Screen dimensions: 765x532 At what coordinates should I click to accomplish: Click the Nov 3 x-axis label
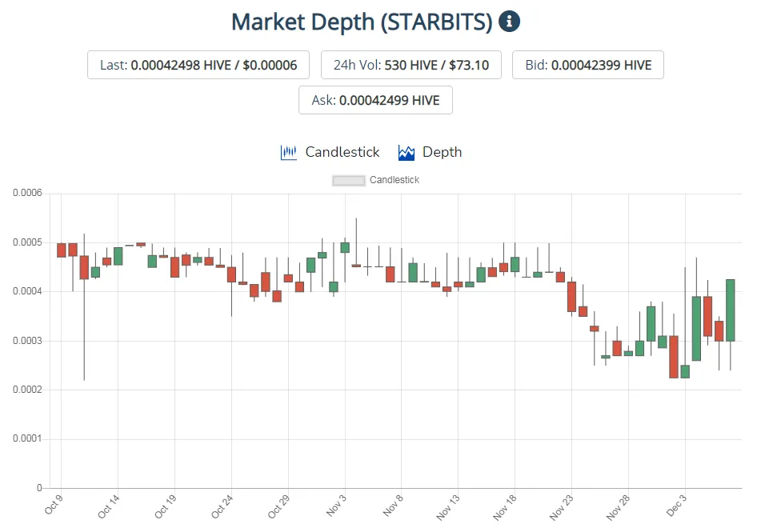(336, 505)
